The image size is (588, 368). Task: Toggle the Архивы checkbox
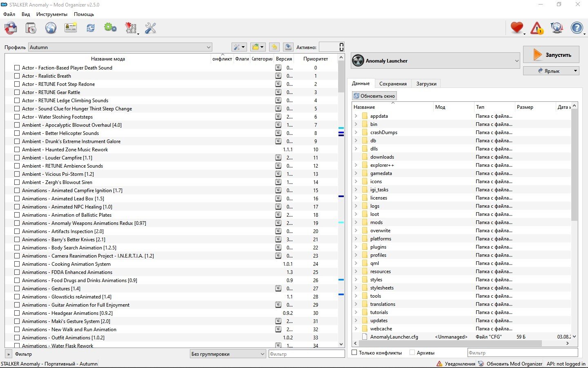(x=412, y=352)
